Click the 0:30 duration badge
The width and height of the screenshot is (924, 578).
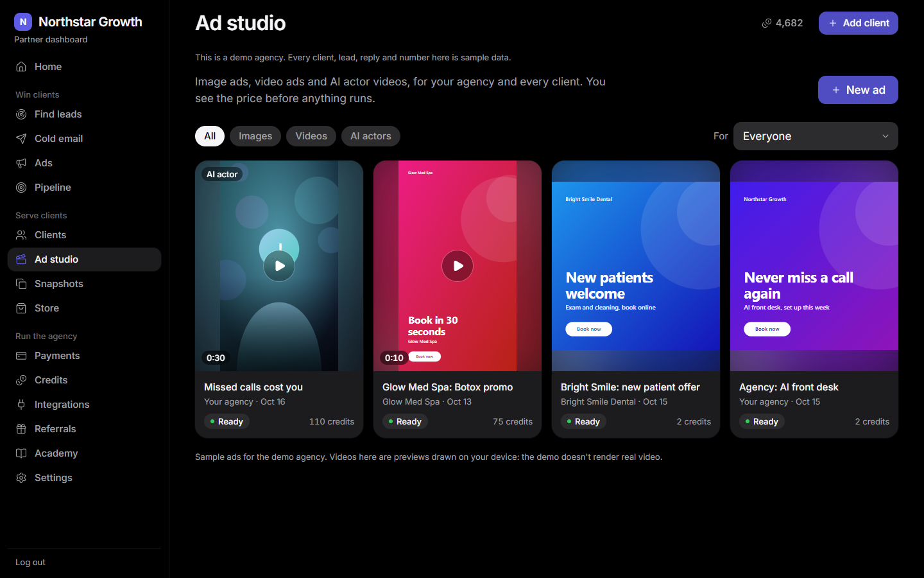(216, 358)
